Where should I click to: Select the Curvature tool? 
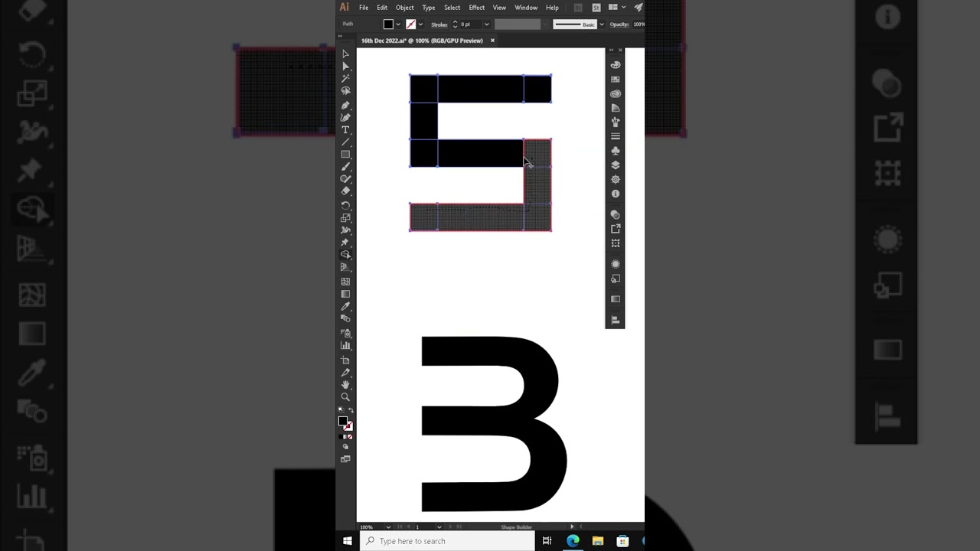(345, 117)
